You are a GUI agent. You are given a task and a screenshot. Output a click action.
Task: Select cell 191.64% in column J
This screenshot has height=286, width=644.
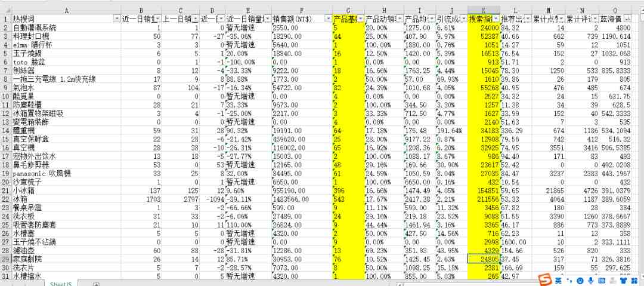[x=452, y=131]
